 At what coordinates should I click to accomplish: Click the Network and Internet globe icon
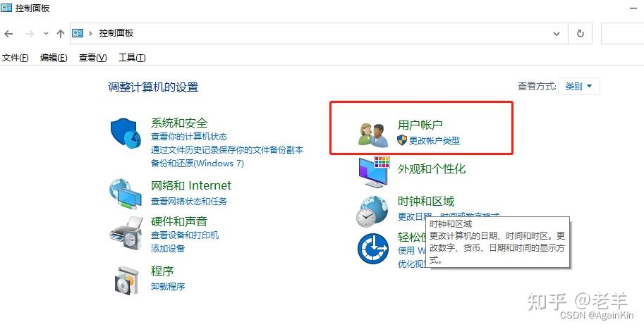click(x=126, y=194)
